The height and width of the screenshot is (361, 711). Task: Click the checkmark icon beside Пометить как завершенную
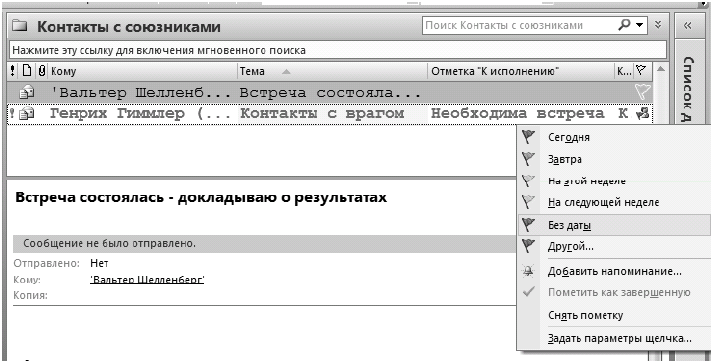(528, 292)
